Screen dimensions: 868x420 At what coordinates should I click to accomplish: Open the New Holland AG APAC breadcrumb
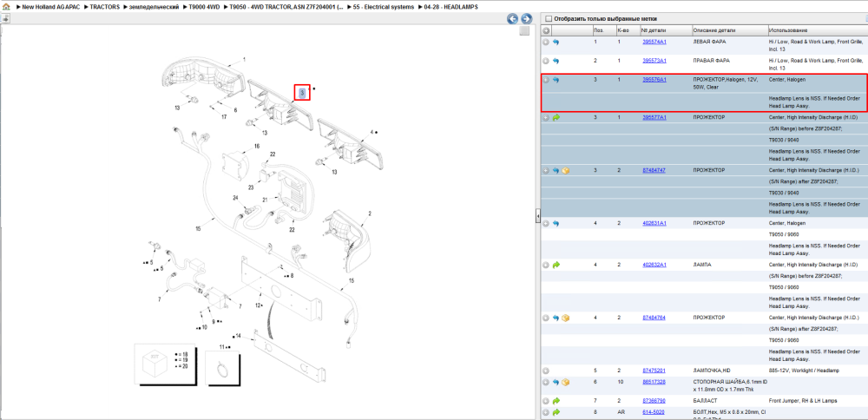point(51,7)
